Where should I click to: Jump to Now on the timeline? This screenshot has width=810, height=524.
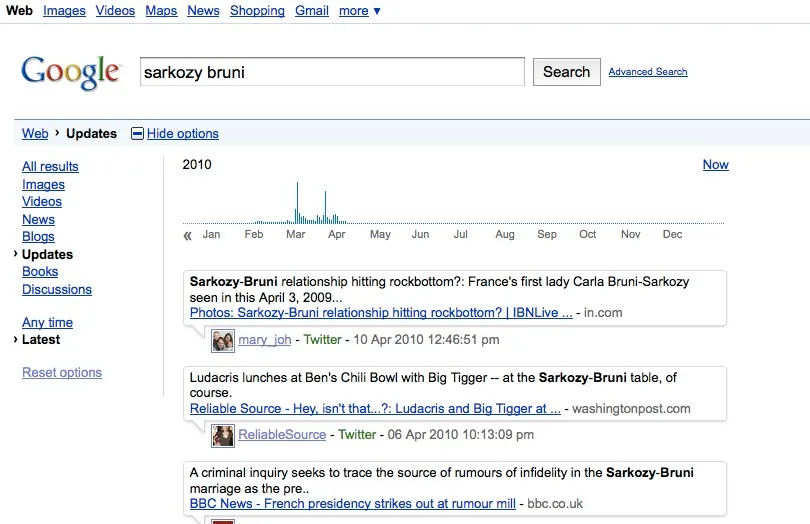coord(715,165)
